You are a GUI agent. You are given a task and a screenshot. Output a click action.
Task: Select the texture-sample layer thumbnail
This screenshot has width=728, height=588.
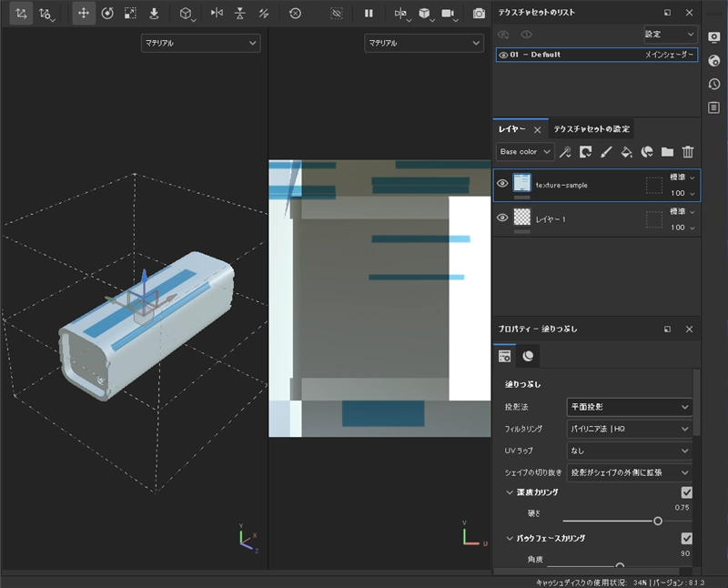point(521,183)
